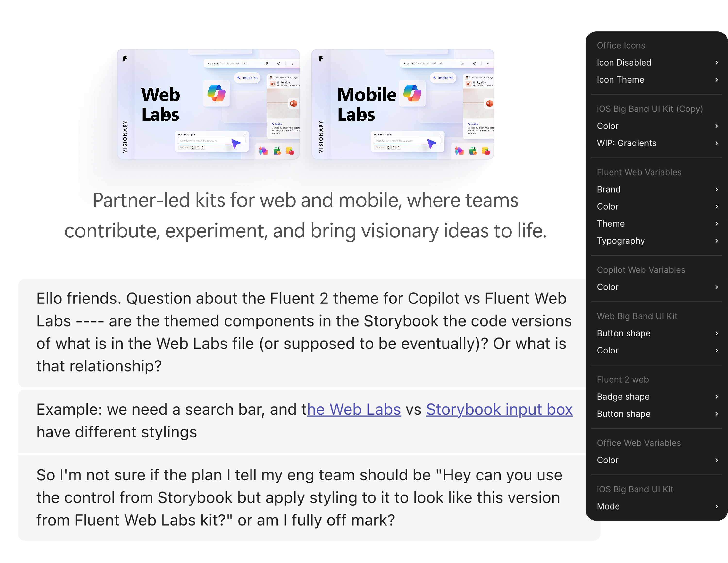Image resolution: width=728 pixels, height=563 pixels.
Task: Click the round PowerPoint app icon in Mobile Labs card
Action: [489, 104]
